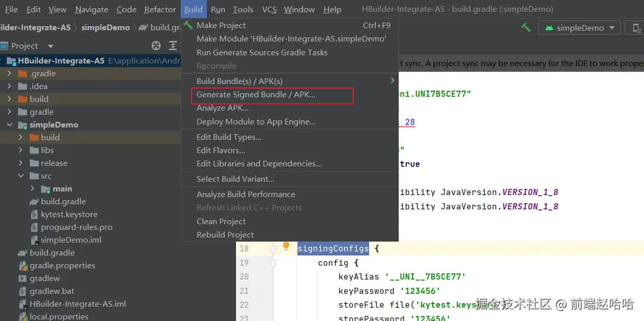644x321 pixels.
Task: Choose Generate Signed Bundle / APK...
Action: (290, 95)
